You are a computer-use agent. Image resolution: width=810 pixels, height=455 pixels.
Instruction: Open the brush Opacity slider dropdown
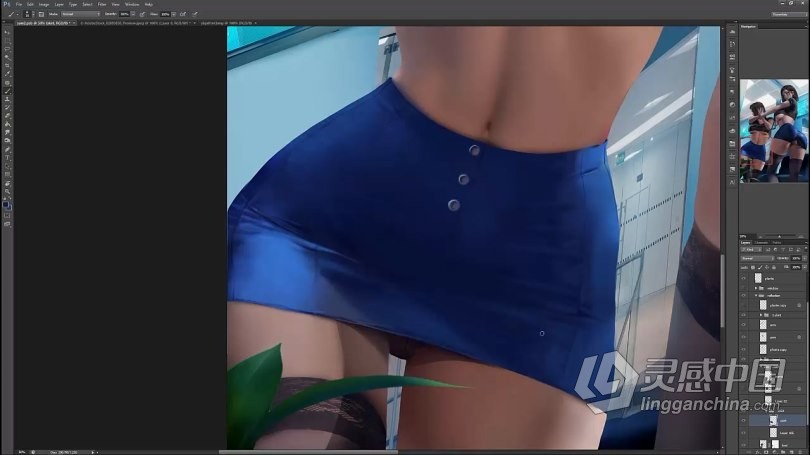pyautogui.click(x=133, y=14)
